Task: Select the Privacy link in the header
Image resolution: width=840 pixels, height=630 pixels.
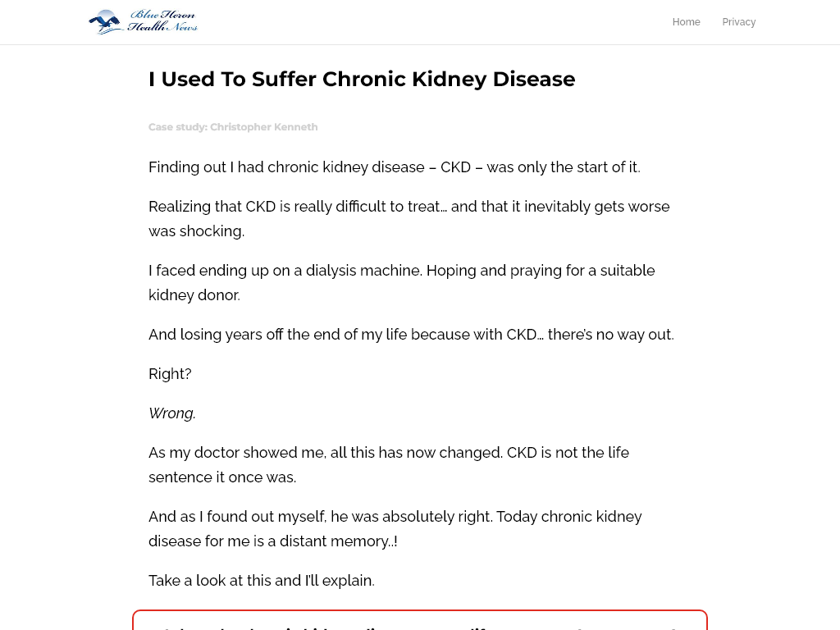Action: pyautogui.click(x=738, y=22)
